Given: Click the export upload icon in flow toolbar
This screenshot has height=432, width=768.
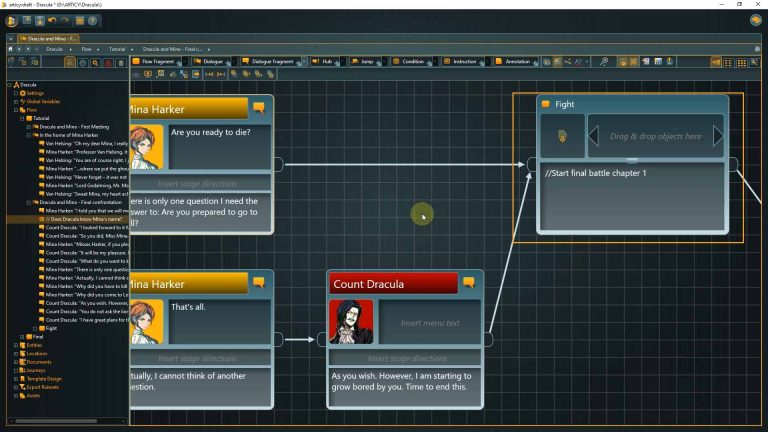Looking at the screenshot, I should 669,61.
